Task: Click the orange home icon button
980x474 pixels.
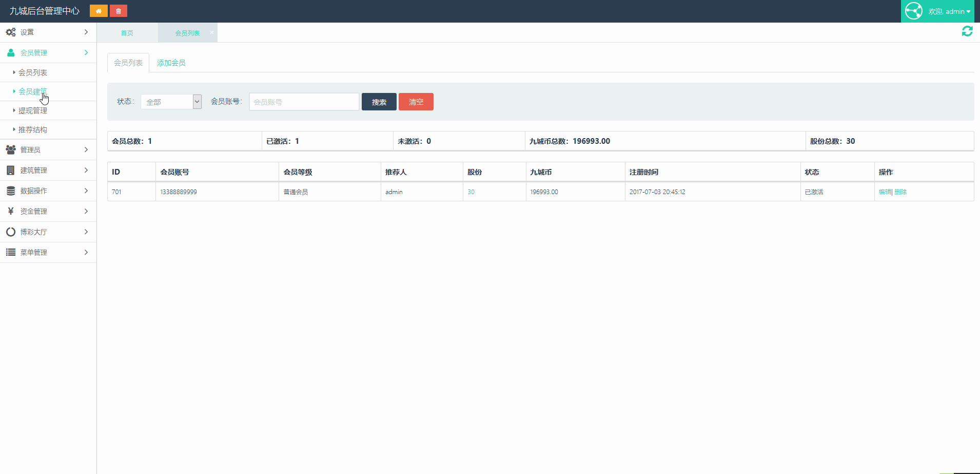Action: (99, 11)
